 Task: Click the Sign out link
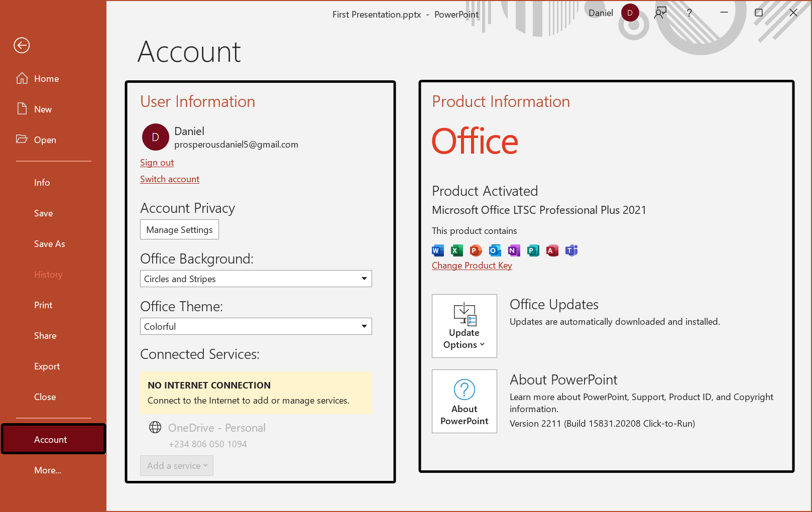tap(157, 163)
